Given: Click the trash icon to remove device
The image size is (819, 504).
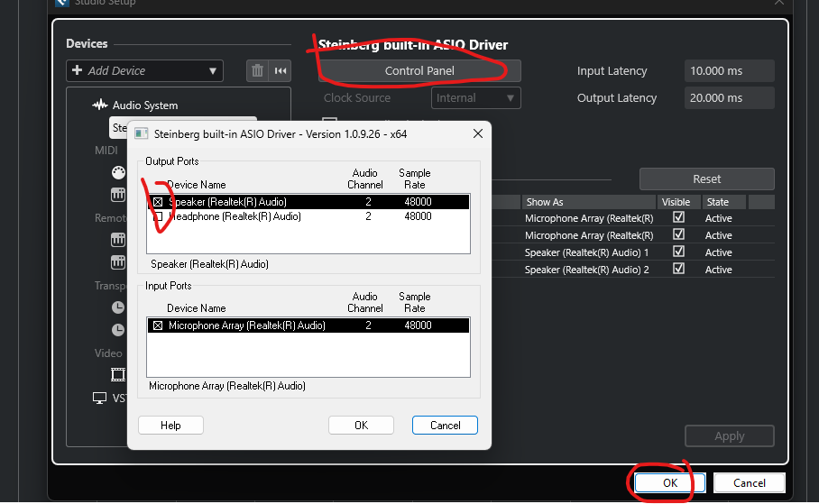Looking at the screenshot, I should (257, 70).
